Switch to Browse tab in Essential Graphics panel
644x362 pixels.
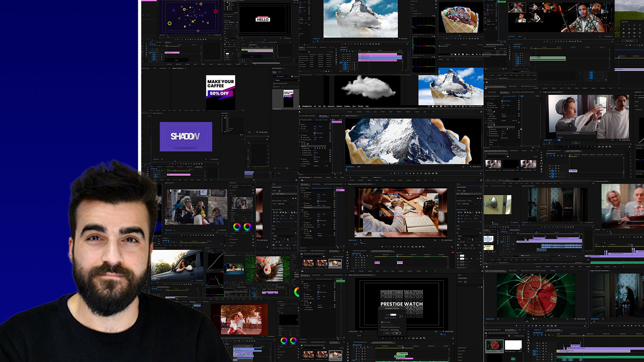(x=459, y=191)
